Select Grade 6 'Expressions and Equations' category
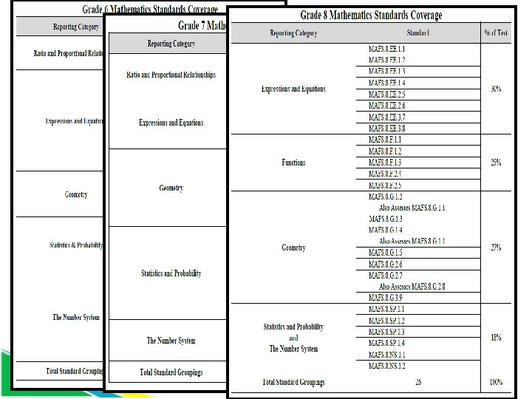 pyautogui.click(x=74, y=121)
